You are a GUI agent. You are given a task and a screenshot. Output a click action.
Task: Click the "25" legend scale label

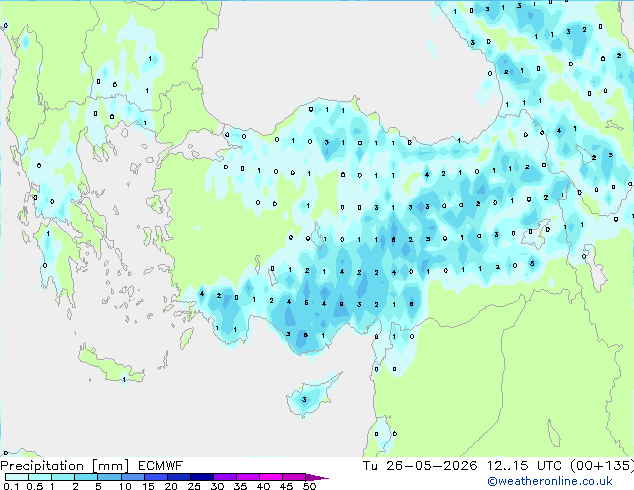pyautogui.click(x=194, y=486)
